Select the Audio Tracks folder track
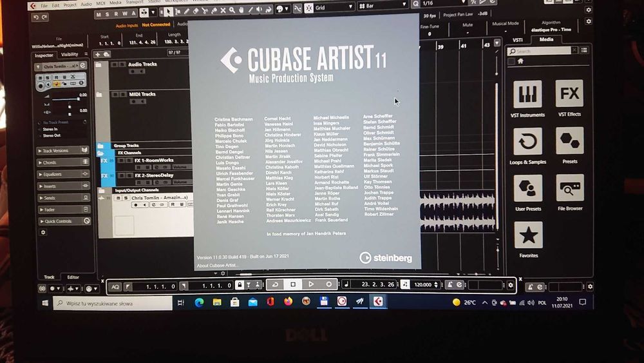This screenshot has height=363, width=644. (142, 64)
